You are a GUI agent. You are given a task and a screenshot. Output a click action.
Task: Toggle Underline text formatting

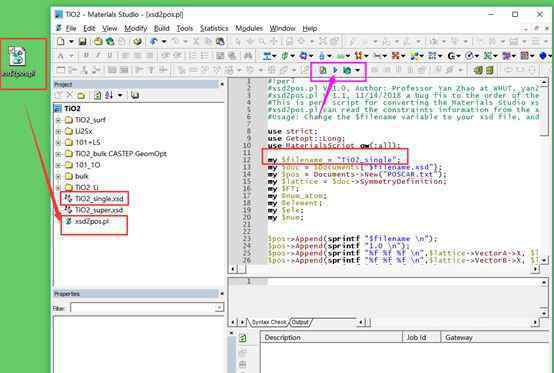click(110, 55)
